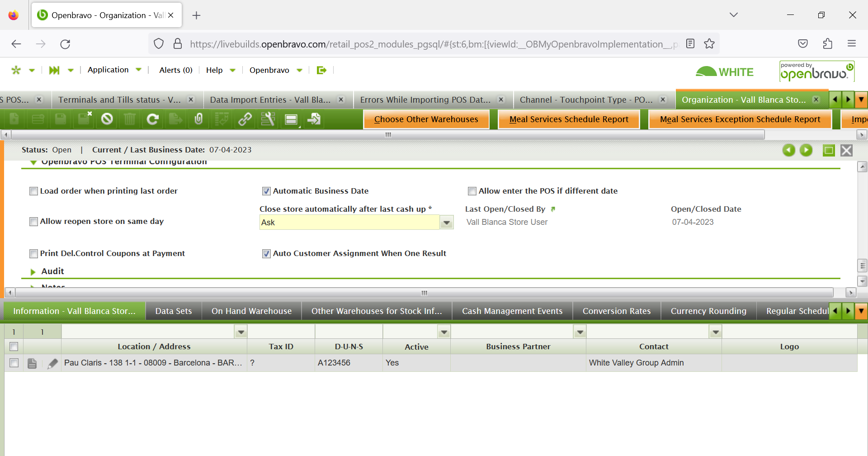The image size is (868, 456).
Task: Click the Delete trash can icon
Action: [x=130, y=119]
